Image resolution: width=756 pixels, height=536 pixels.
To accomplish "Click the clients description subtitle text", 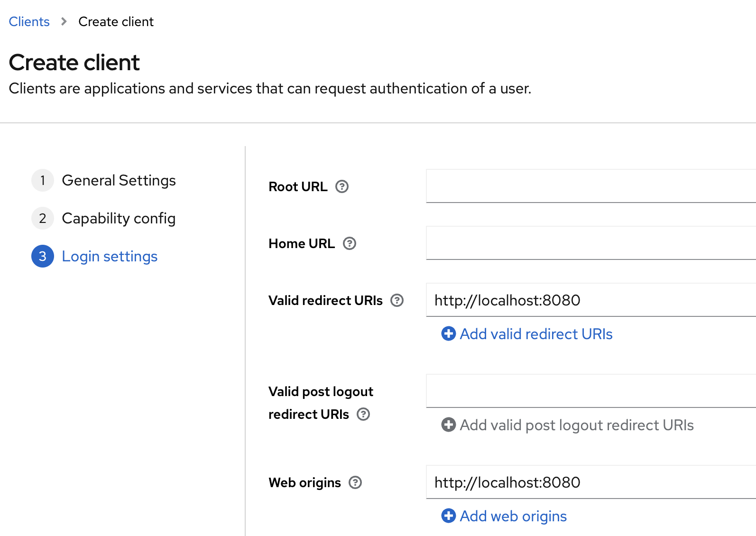I will [x=270, y=88].
